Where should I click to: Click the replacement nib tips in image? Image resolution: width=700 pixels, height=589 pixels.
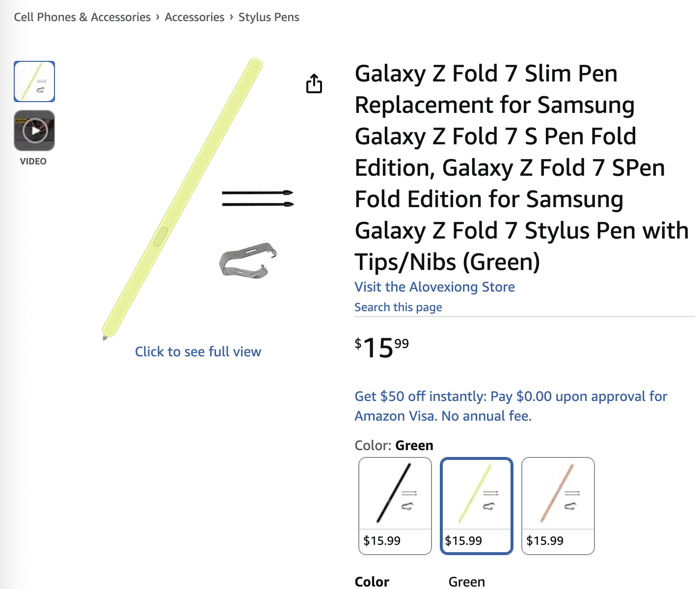pos(258,198)
